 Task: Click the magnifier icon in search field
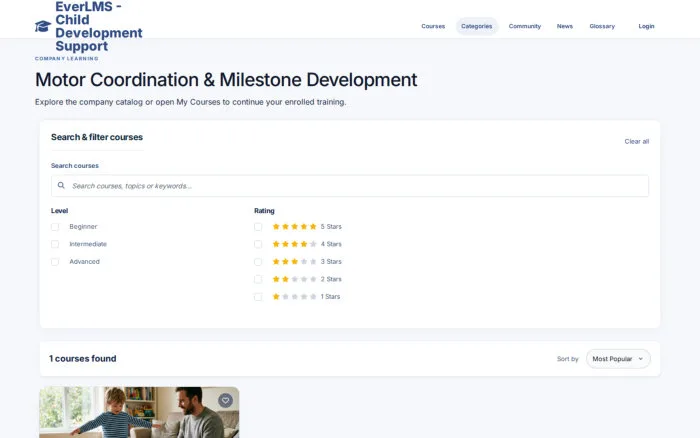click(61, 185)
